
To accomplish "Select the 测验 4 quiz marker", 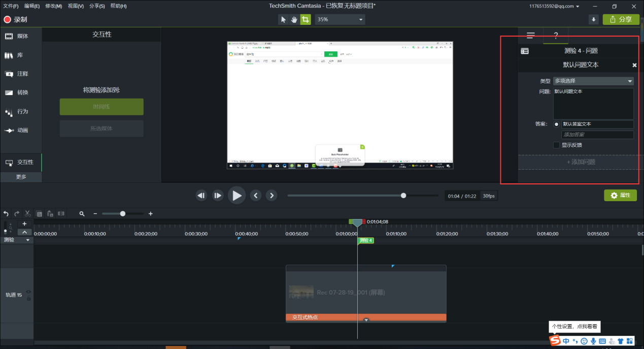I will click(x=365, y=240).
